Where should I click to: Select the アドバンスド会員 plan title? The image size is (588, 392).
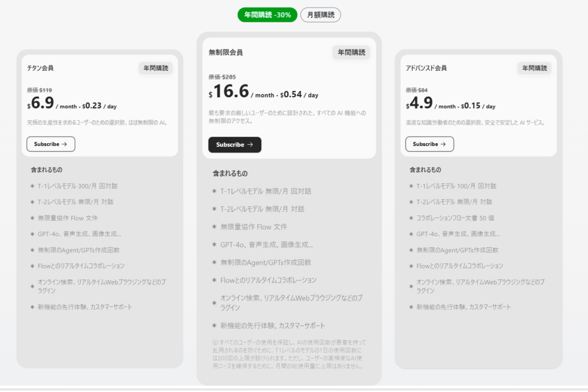426,68
